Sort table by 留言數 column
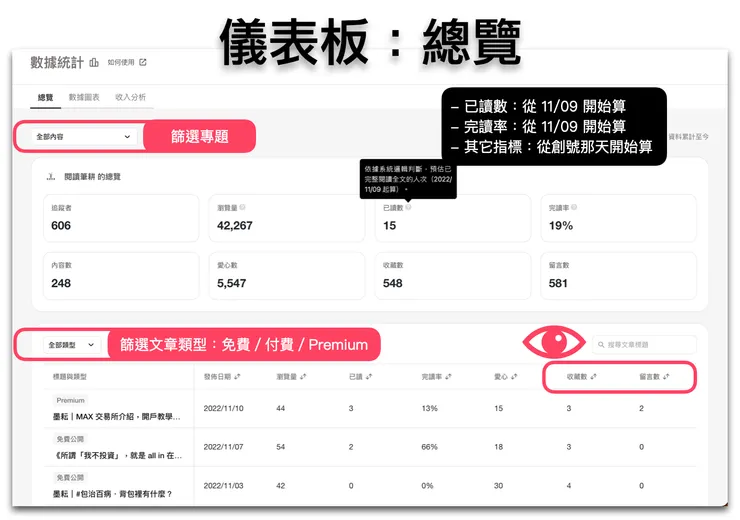 tap(654, 377)
